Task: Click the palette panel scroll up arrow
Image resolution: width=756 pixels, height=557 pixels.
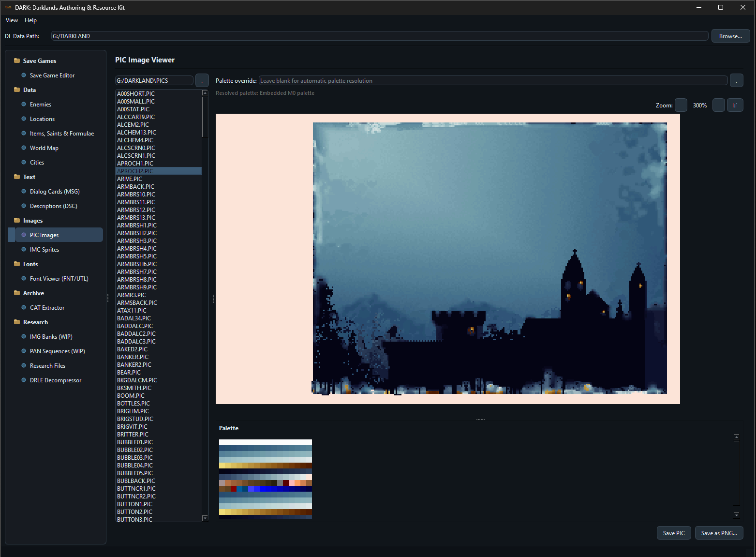Action: [x=737, y=437]
